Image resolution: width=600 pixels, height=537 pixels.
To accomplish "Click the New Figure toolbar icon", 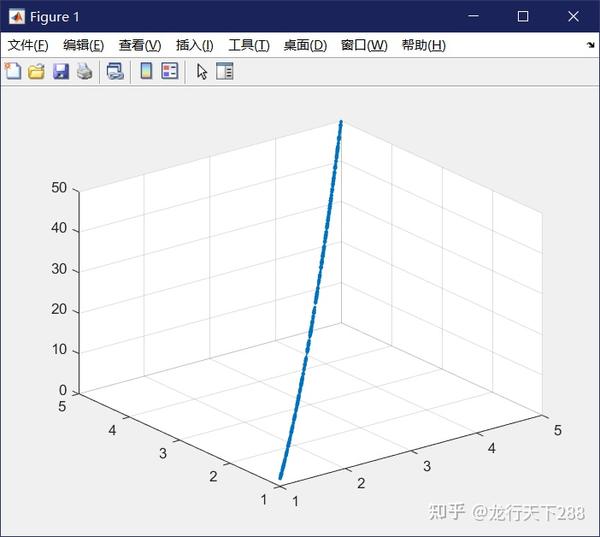I will (13, 71).
